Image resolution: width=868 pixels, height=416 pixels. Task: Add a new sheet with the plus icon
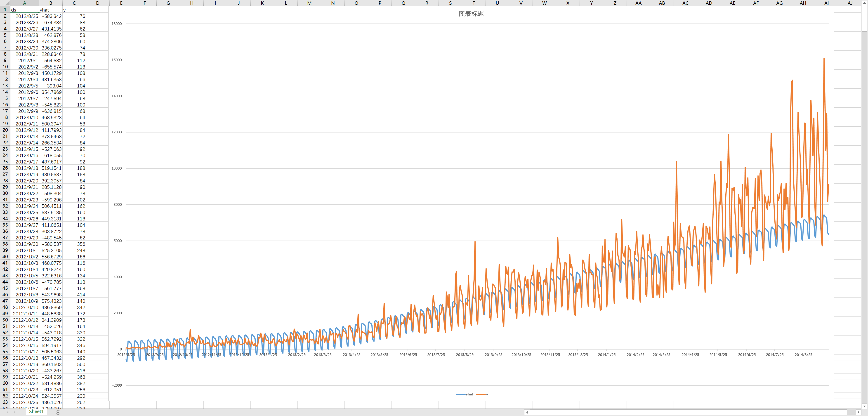[x=58, y=412]
